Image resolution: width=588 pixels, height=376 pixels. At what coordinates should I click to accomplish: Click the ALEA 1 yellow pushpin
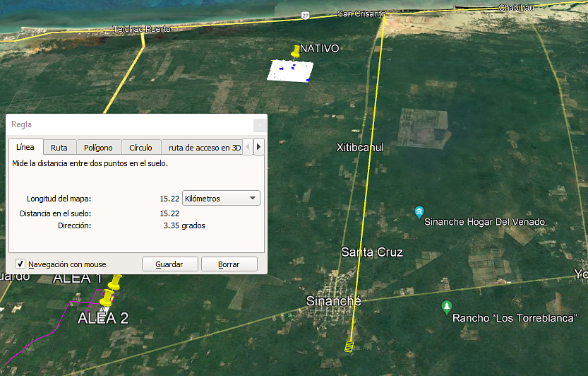click(x=115, y=283)
